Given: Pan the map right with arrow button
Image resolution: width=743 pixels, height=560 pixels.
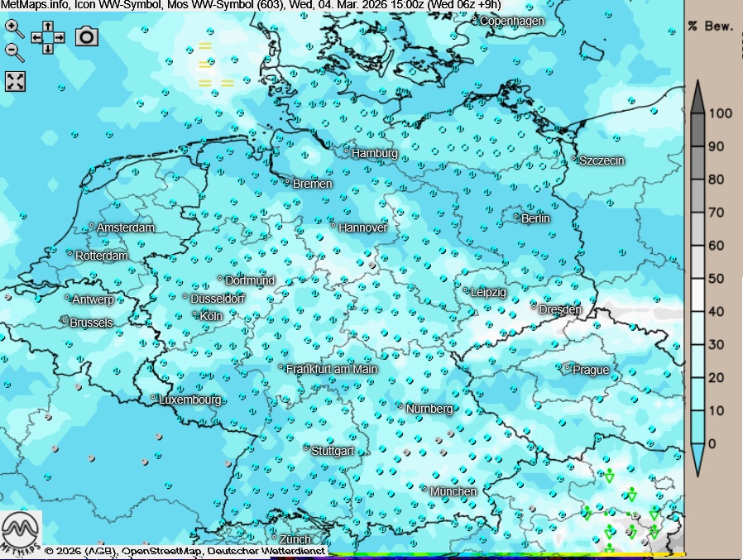Looking at the screenshot, I should pyautogui.click(x=60, y=37).
